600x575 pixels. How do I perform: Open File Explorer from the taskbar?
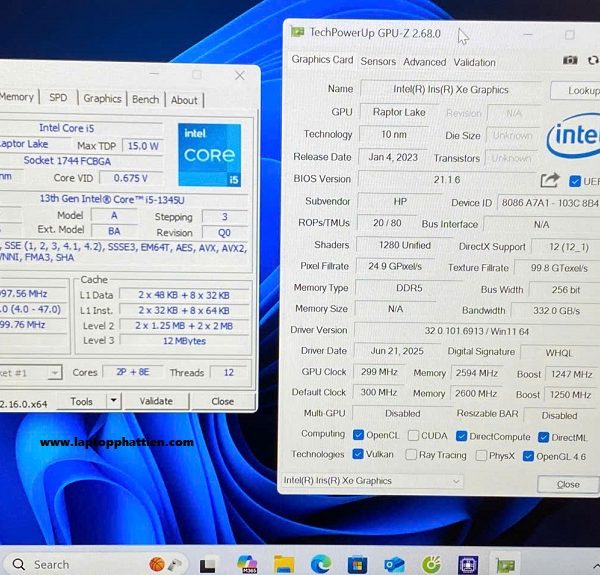284,564
